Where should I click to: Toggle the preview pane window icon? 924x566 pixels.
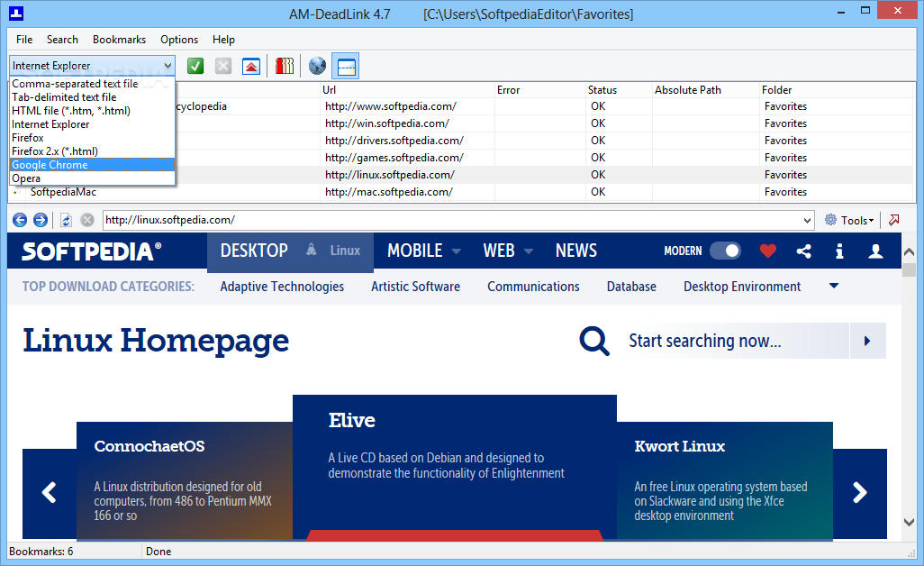(346, 66)
